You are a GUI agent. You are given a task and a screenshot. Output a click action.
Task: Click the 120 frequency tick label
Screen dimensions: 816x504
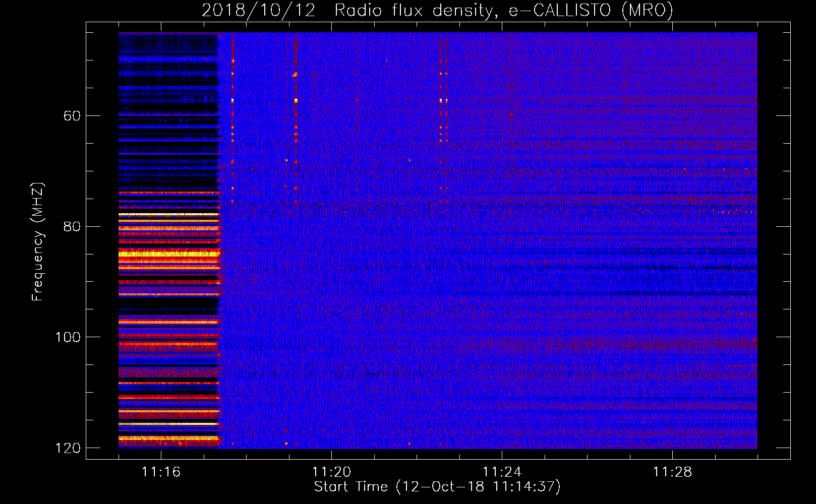(68, 448)
